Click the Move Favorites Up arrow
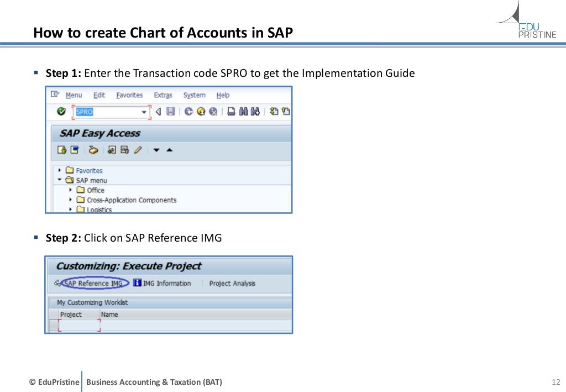The width and height of the screenshot is (566, 392). [169, 150]
